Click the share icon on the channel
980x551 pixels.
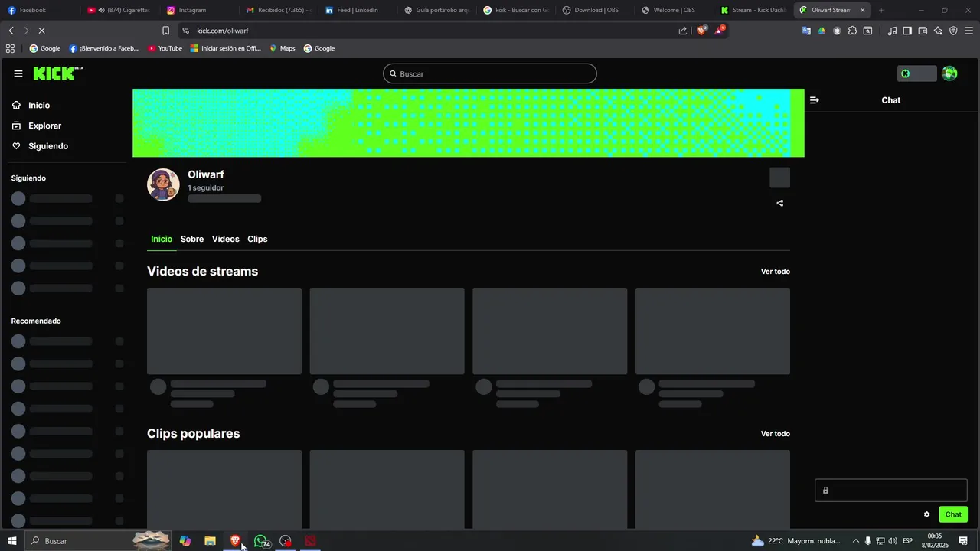pyautogui.click(x=779, y=203)
